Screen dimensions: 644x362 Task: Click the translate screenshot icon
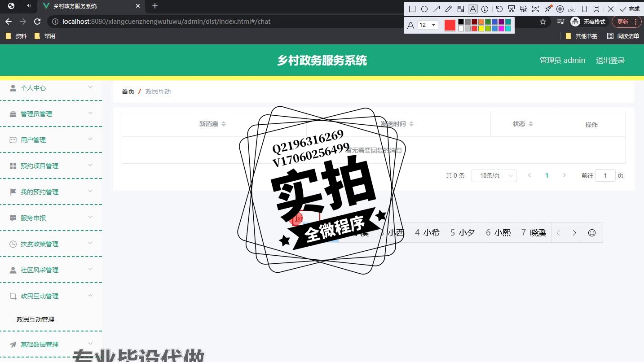pyautogui.click(x=524, y=9)
